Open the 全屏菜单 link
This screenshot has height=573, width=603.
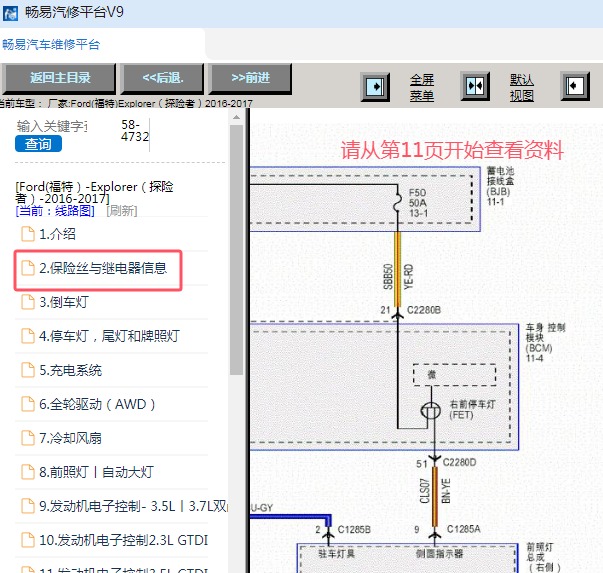click(x=422, y=88)
